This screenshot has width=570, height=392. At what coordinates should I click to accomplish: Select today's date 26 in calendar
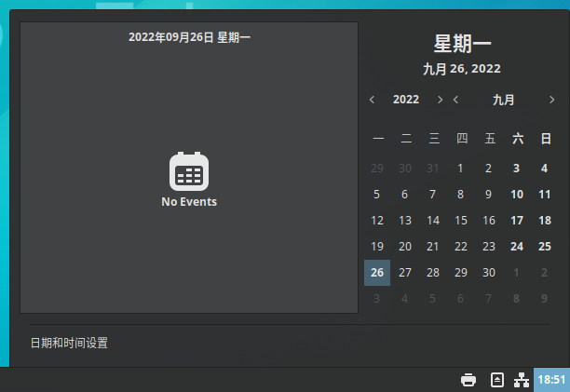tap(377, 273)
